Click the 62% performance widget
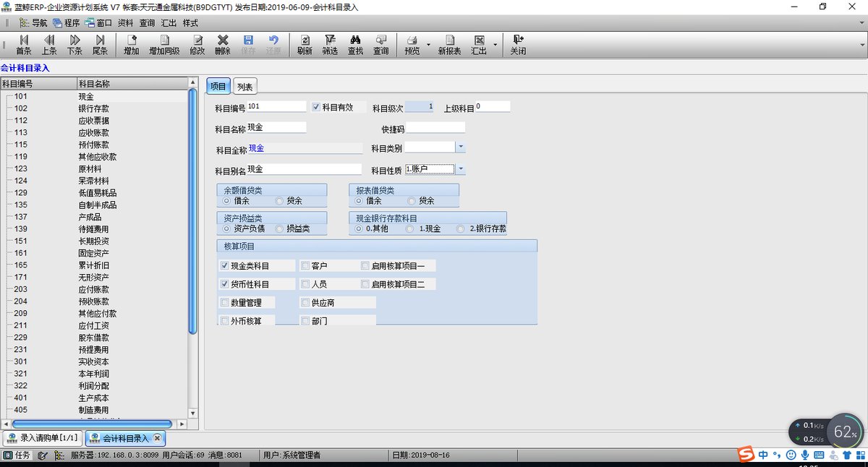Viewport: 868px width, 467px height. coord(846,433)
